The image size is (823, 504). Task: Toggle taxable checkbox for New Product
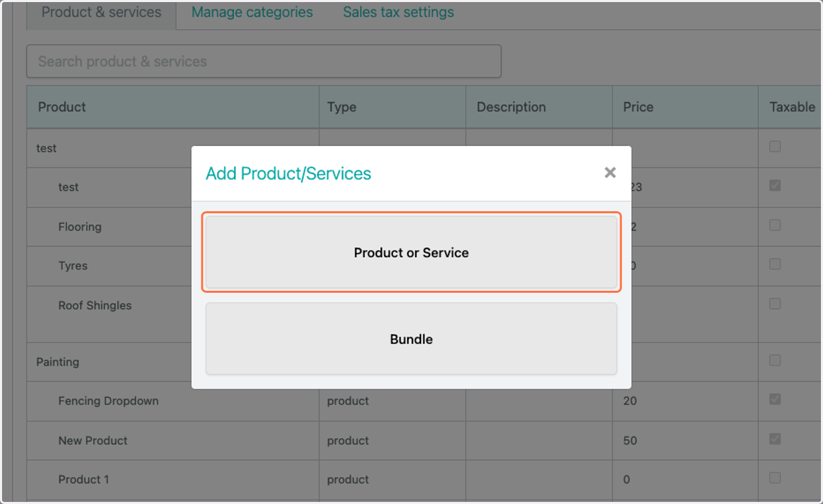point(775,439)
